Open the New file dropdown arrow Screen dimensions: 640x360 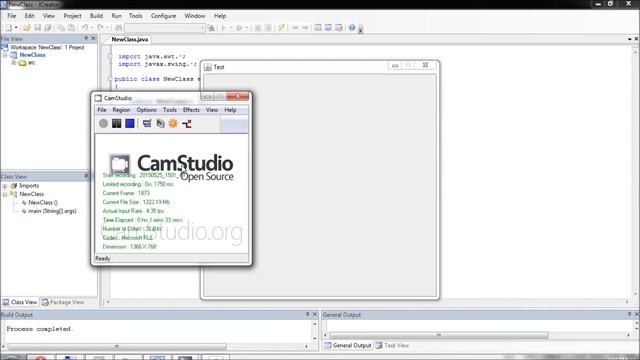point(16,28)
